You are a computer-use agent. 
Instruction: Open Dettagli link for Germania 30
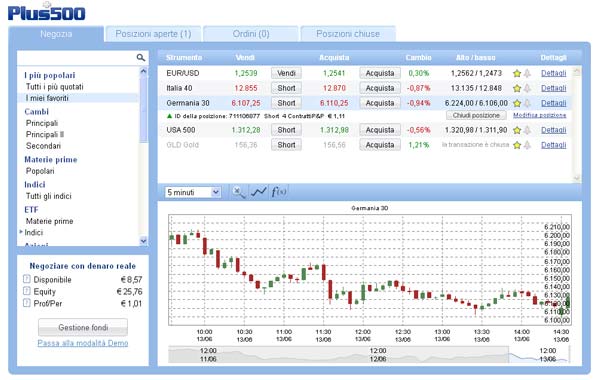pyautogui.click(x=553, y=103)
